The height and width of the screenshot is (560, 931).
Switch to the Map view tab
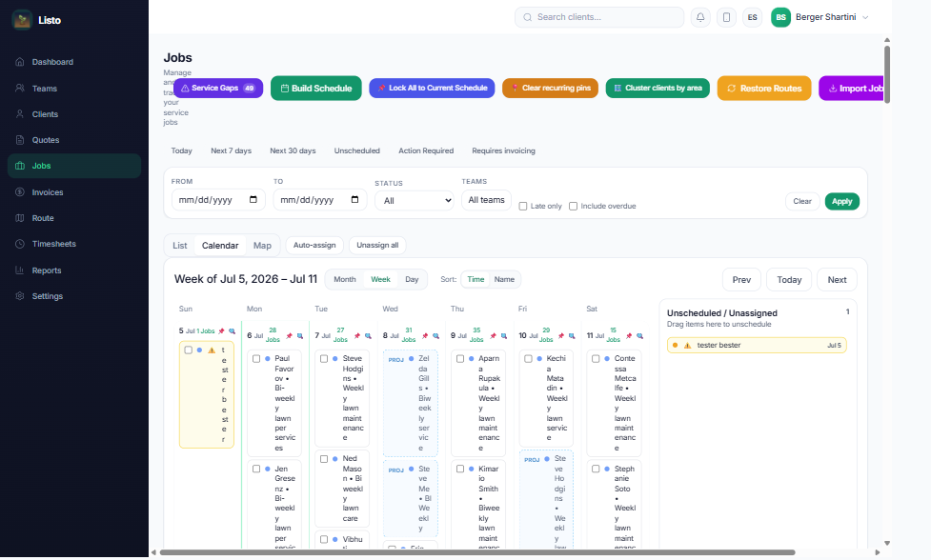click(x=262, y=246)
